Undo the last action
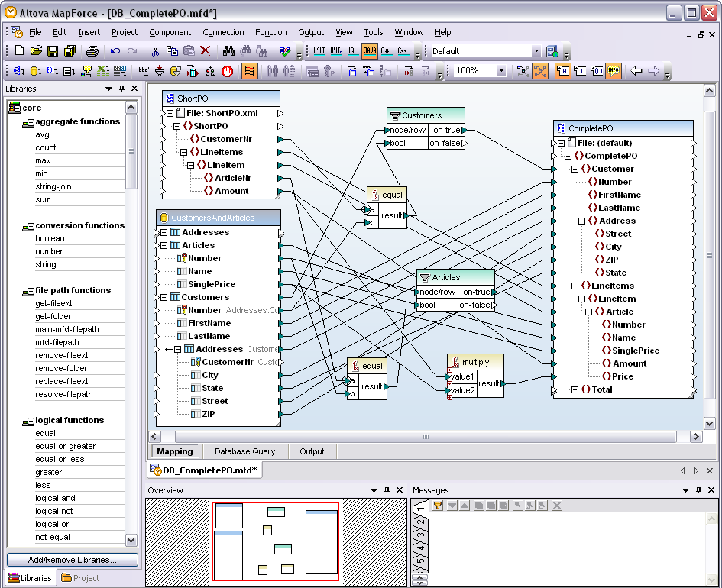 coord(115,50)
